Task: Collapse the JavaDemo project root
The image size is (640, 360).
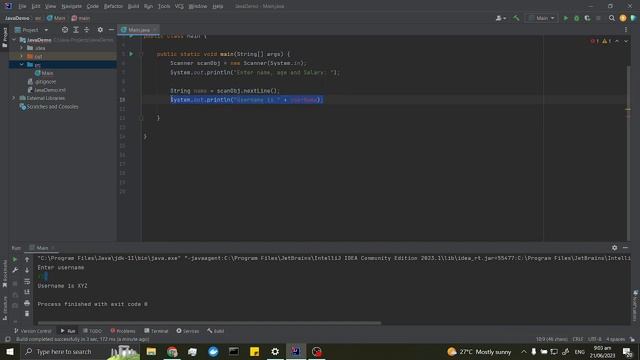Action: [14, 40]
